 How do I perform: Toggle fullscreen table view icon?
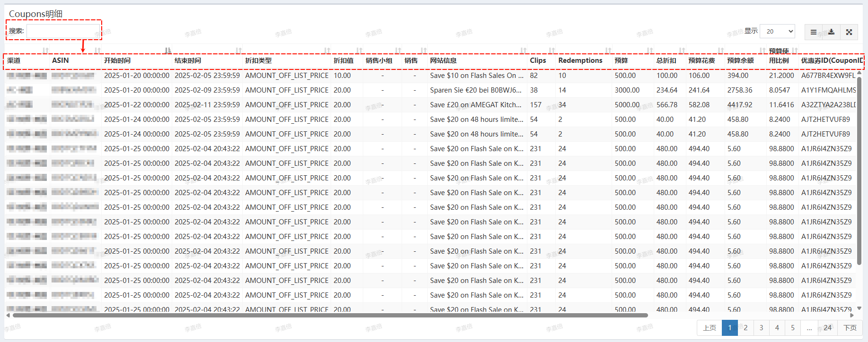(x=849, y=32)
